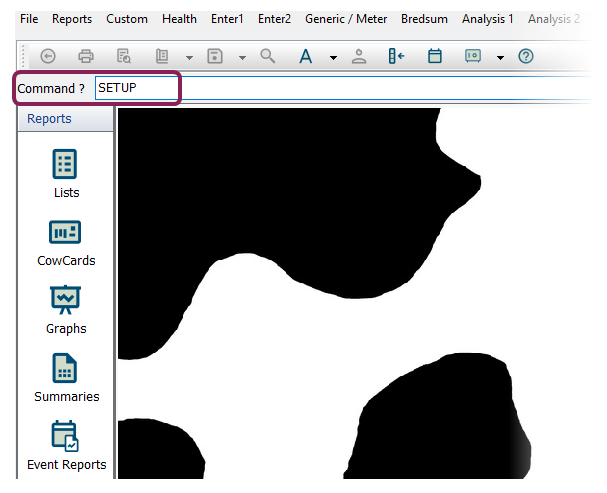Image resolution: width=607 pixels, height=493 pixels.
Task: Expand the dropdown arrow beside vault icon
Action: [501, 58]
